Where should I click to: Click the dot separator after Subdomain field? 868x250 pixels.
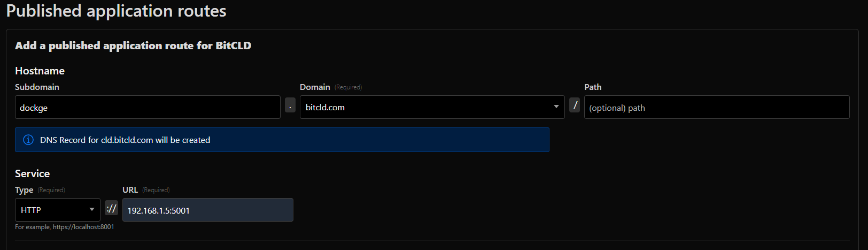point(290,105)
